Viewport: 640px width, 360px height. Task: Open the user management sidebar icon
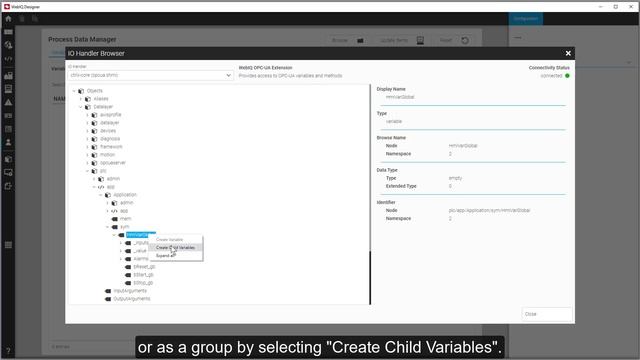click(x=8, y=142)
